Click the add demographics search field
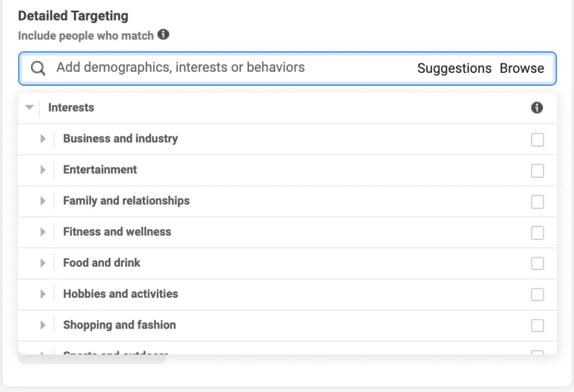 pos(179,67)
